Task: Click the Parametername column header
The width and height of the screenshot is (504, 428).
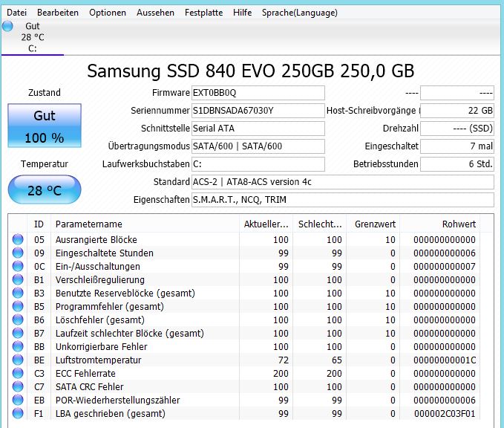Action: click(145, 224)
